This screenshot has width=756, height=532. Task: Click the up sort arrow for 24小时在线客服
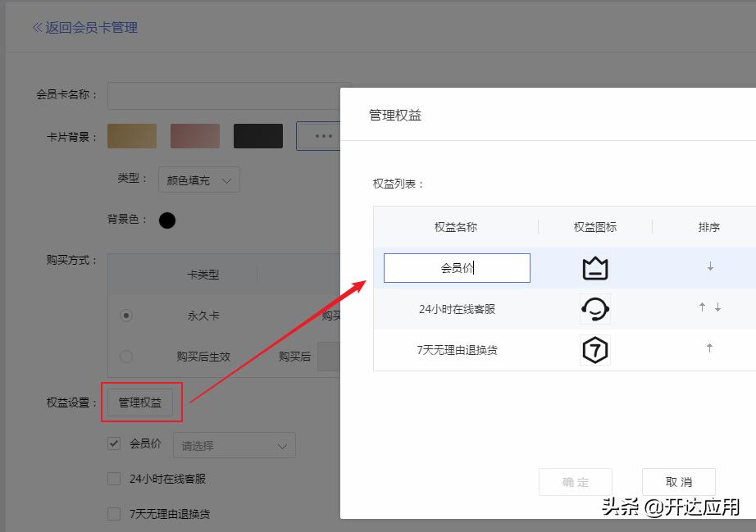(x=700, y=308)
